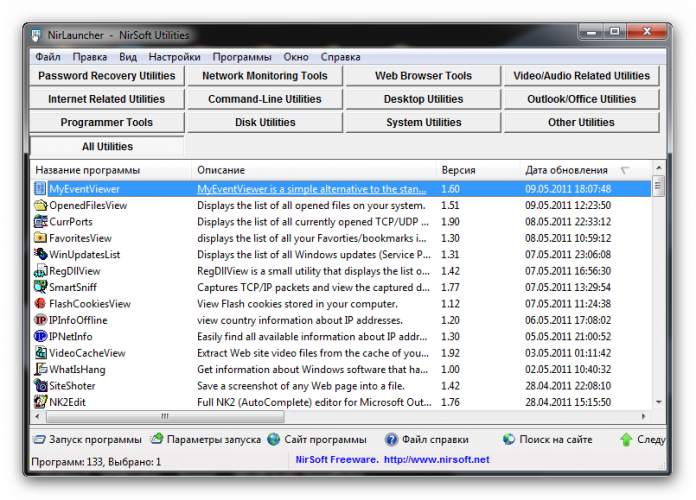Viewport: 696px width, 500px height.
Task: Switch to Outlook/Office Utilities tab
Action: pyautogui.click(x=581, y=99)
